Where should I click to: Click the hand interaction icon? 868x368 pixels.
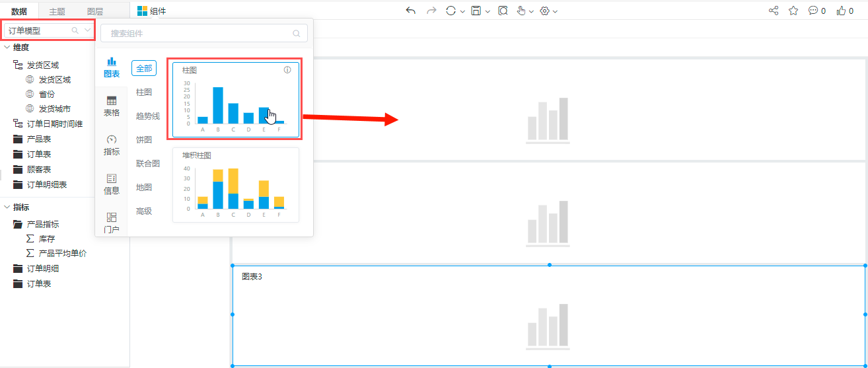(x=521, y=11)
